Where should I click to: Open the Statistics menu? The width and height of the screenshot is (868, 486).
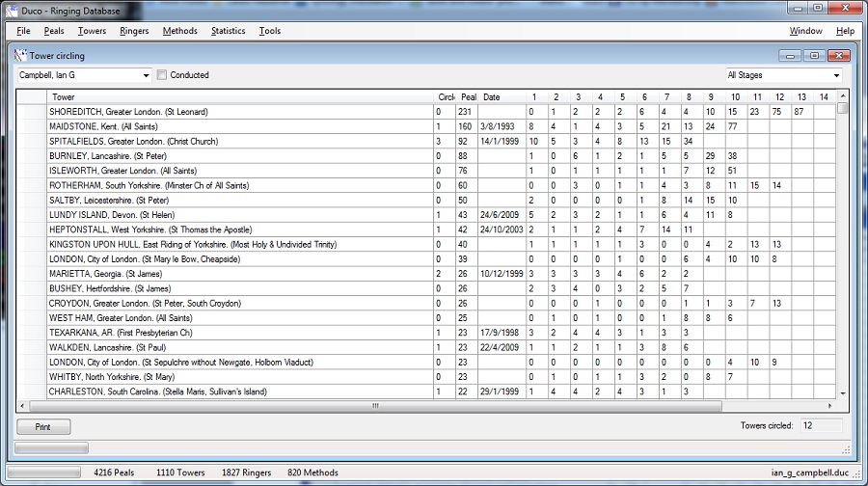pyautogui.click(x=228, y=31)
